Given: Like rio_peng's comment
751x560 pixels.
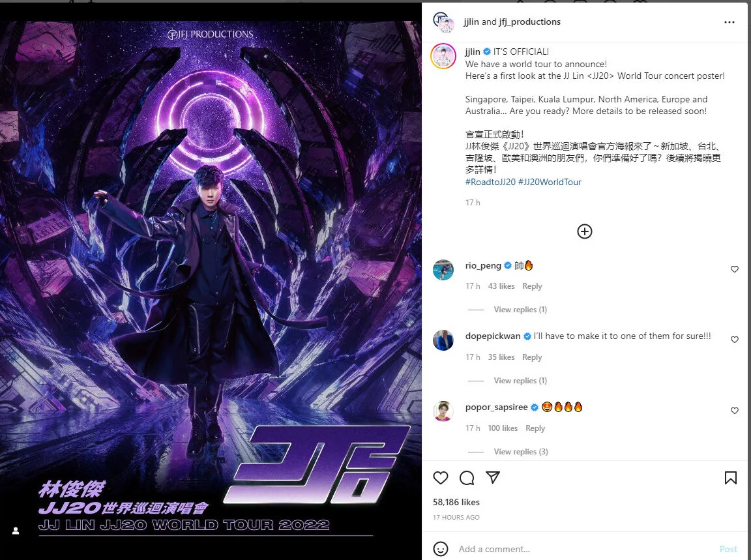Looking at the screenshot, I should [x=734, y=269].
